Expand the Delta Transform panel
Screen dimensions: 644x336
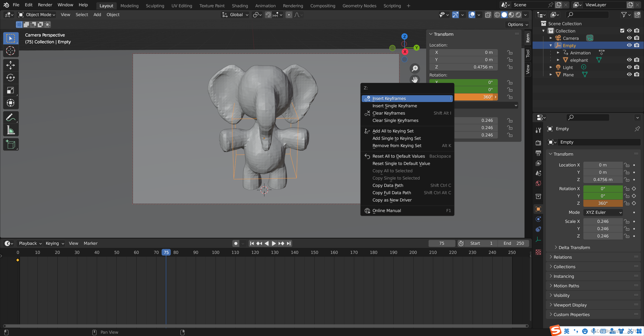point(574,248)
